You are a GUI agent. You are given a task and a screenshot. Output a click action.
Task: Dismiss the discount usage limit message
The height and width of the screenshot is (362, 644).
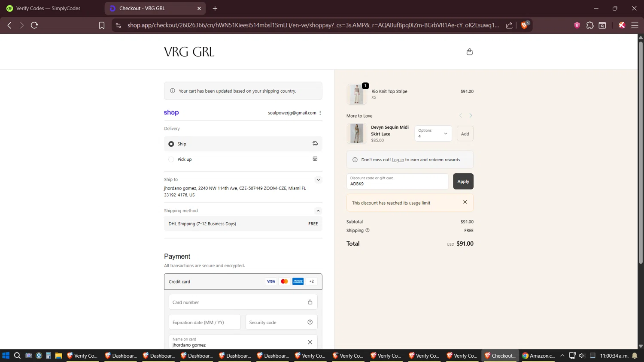465,202
